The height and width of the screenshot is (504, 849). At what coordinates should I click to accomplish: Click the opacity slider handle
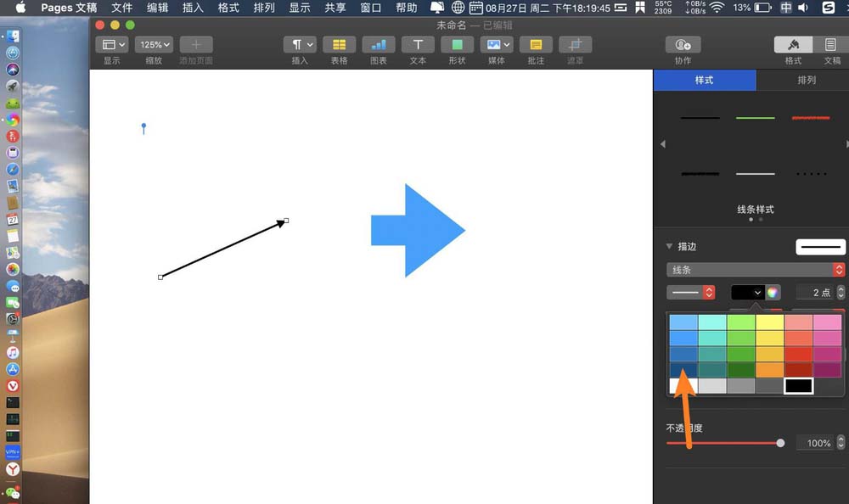coord(780,443)
